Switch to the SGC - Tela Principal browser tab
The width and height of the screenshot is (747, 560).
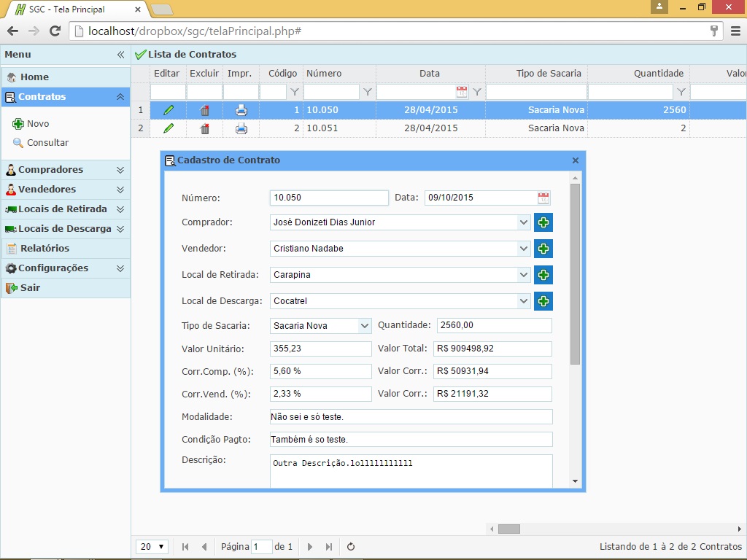pos(76,9)
